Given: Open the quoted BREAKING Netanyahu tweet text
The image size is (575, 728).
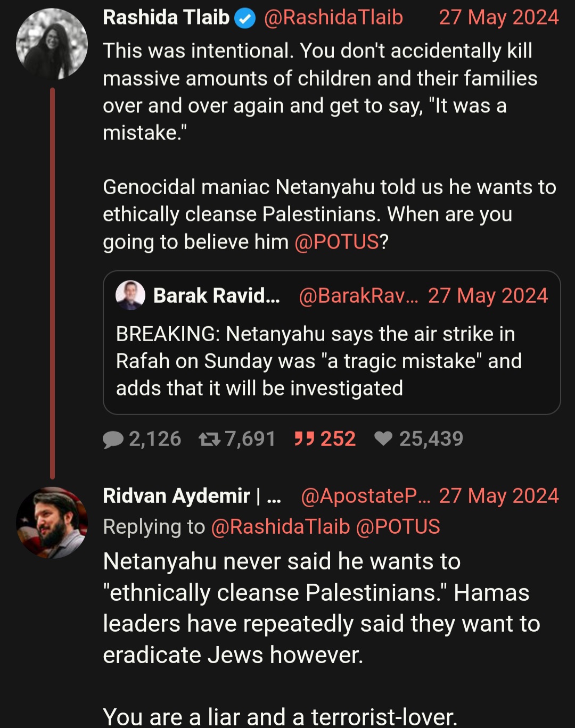Looking at the screenshot, I should (318, 361).
